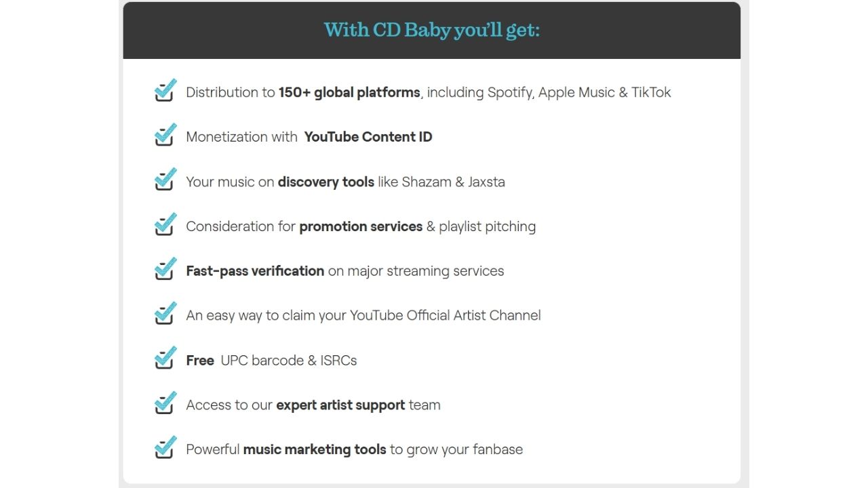868x488 pixels.
Task: Click "Spotify, Apple Music & TikTok" text
Action: 578,92
